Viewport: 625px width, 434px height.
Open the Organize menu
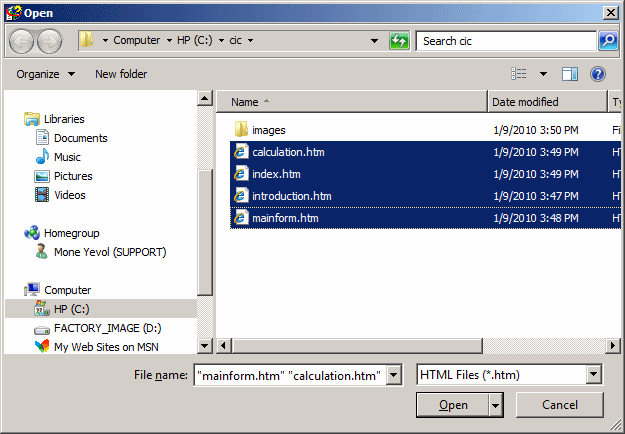click(45, 74)
